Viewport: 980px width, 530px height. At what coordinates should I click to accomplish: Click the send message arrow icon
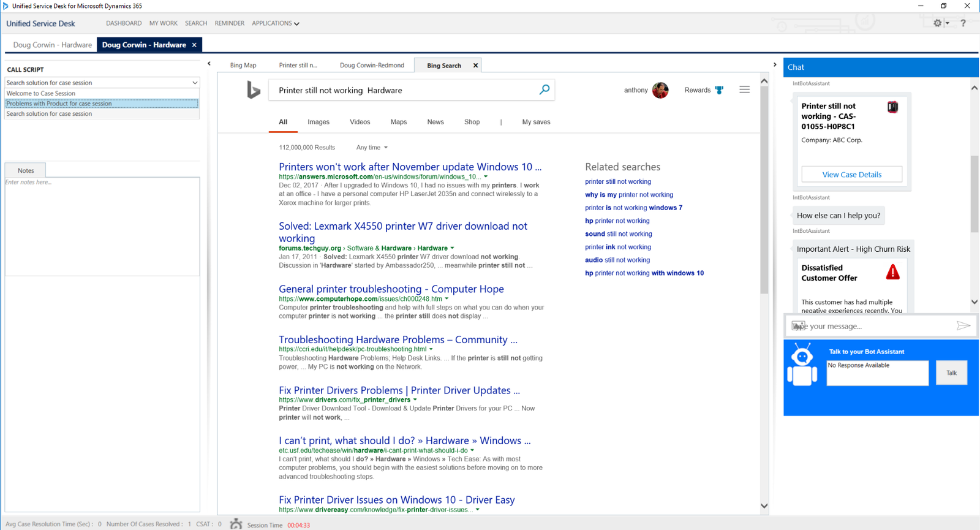pos(963,325)
